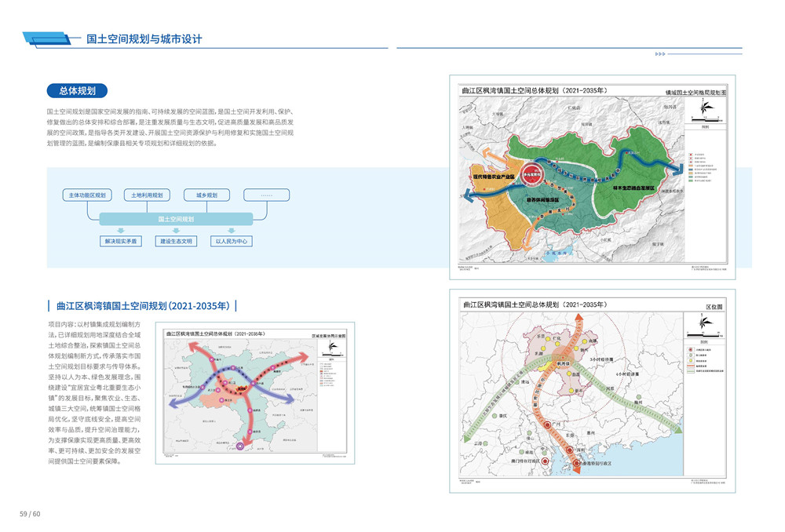Click the north arrow compass on the 区位图 map
785x532 pixels.
[704, 321]
